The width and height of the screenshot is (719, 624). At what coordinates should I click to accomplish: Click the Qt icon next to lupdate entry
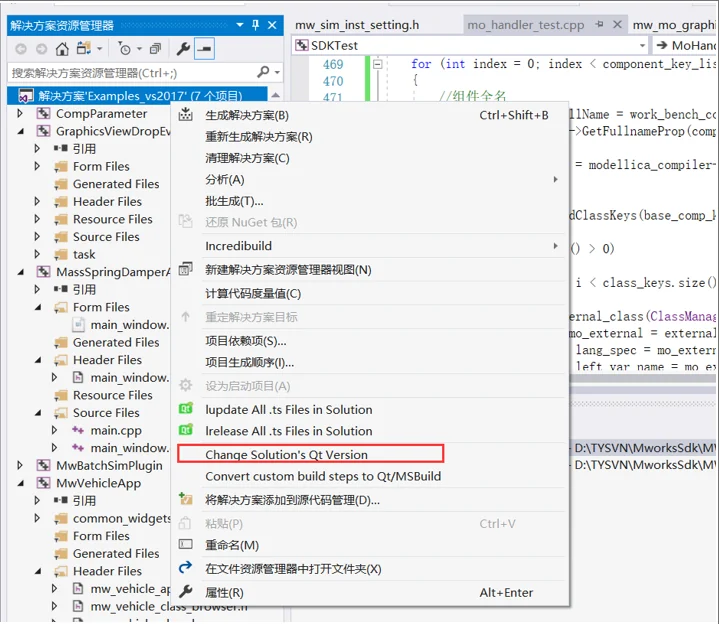[185, 408]
